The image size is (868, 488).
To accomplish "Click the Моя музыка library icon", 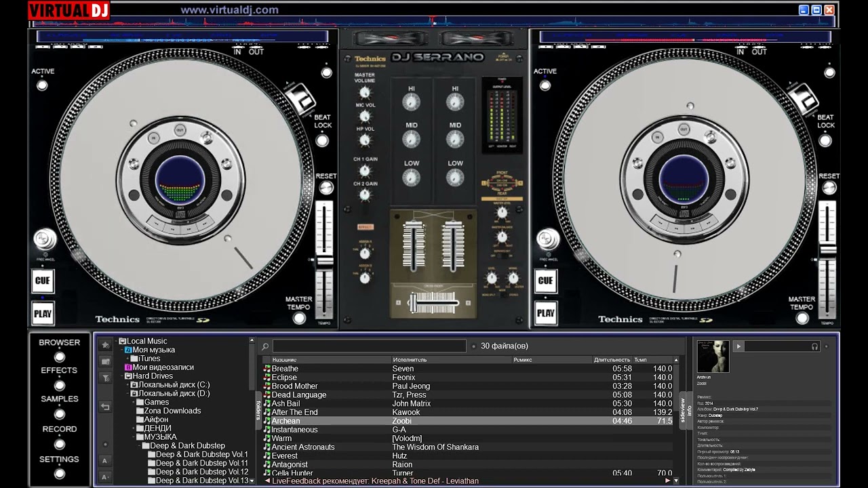I will click(x=128, y=350).
